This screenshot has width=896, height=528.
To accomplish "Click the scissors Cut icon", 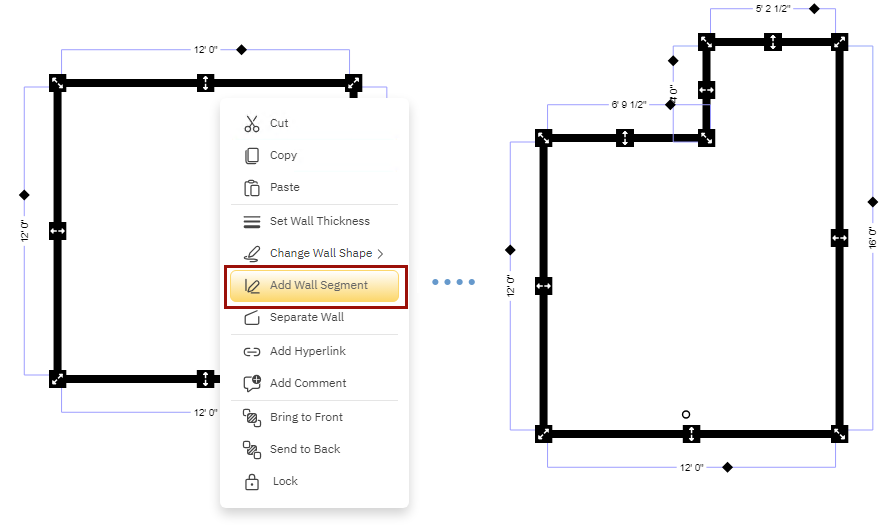I will pyautogui.click(x=252, y=124).
